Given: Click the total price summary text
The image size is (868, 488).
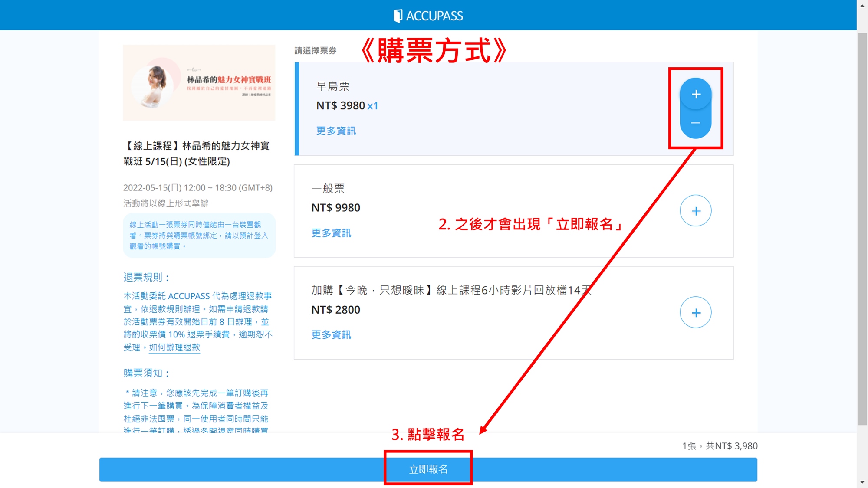Looking at the screenshot, I should tap(720, 446).
